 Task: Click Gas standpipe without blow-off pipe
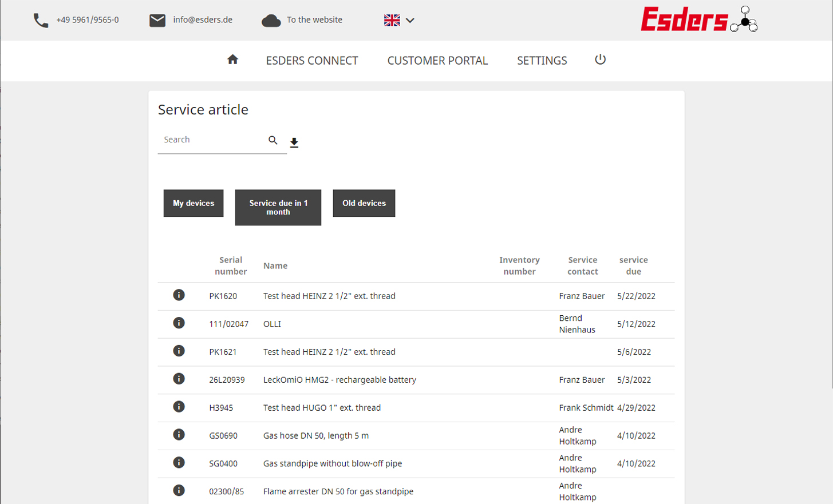click(x=333, y=464)
